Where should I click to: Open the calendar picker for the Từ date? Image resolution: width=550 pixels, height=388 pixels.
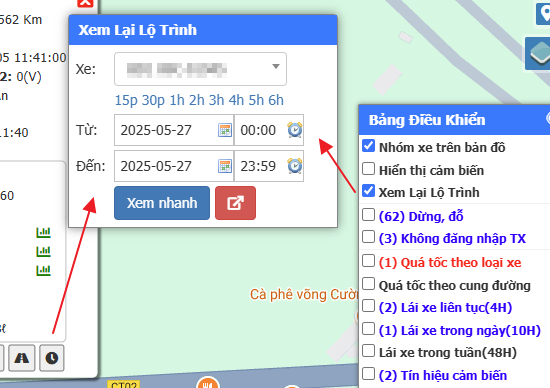coord(225,130)
